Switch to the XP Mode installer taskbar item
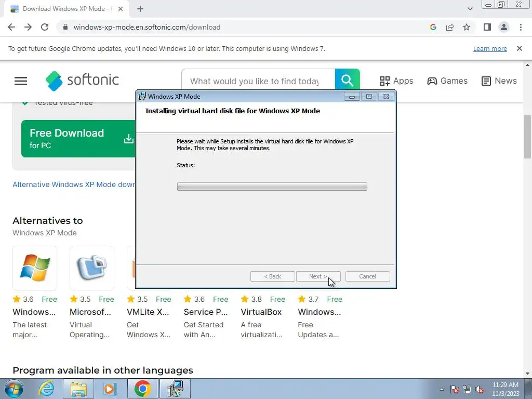The width and height of the screenshot is (532, 399). tap(175, 389)
